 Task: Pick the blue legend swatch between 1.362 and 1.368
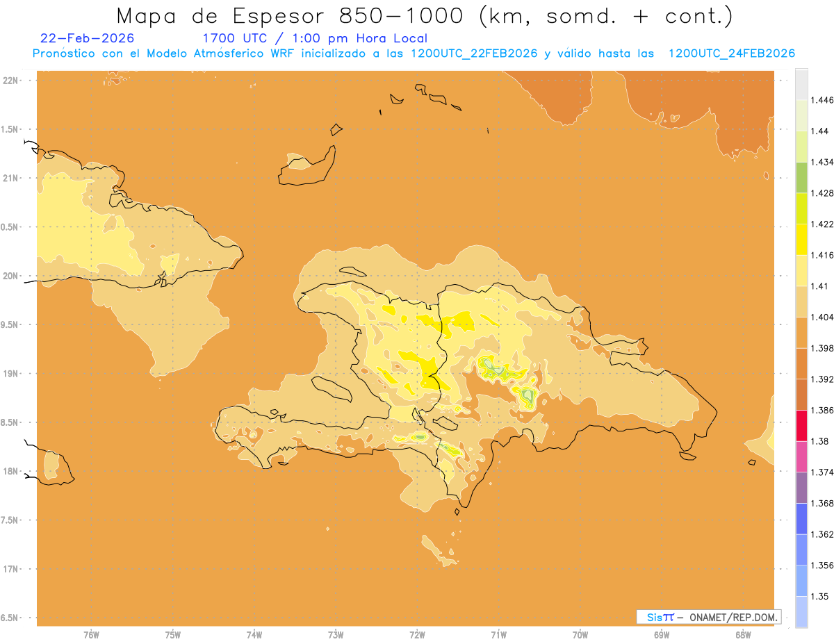tap(801, 519)
